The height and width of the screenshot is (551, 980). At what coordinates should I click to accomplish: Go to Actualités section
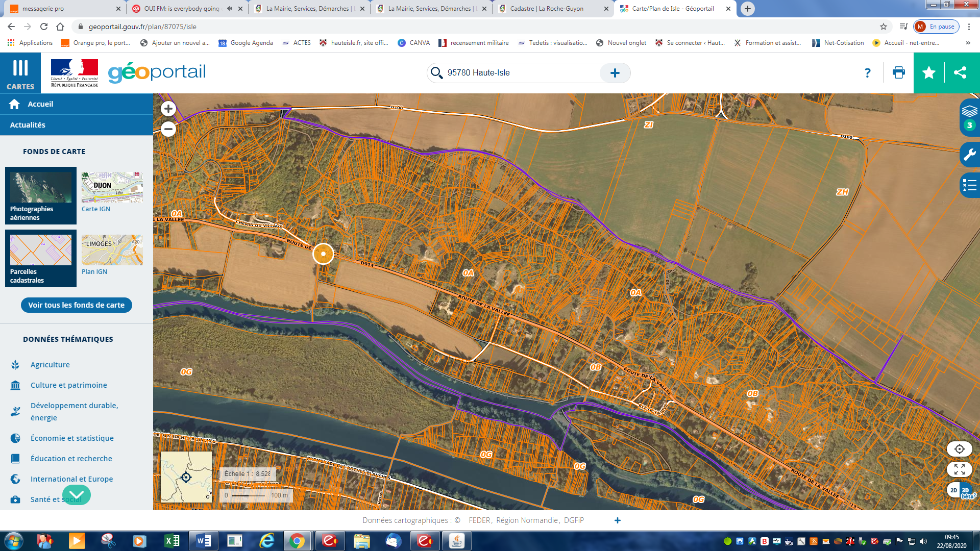pos(28,125)
